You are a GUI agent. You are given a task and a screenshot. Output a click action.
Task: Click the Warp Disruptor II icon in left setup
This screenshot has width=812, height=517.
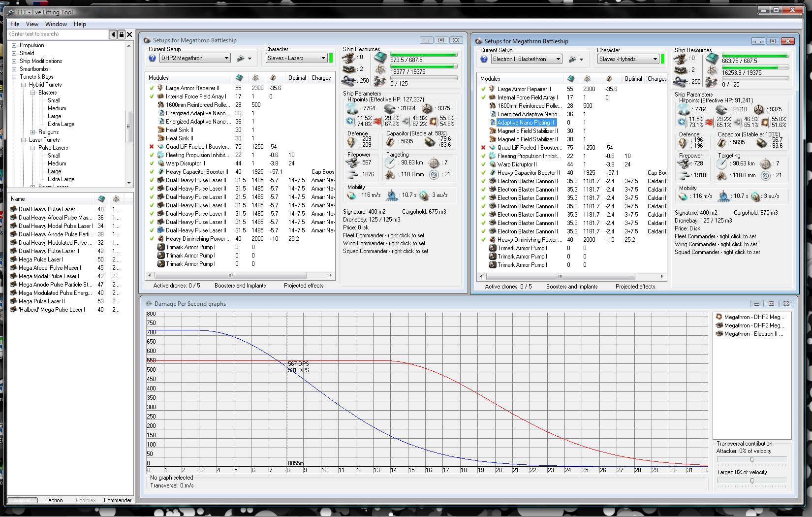click(x=160, y=163)
